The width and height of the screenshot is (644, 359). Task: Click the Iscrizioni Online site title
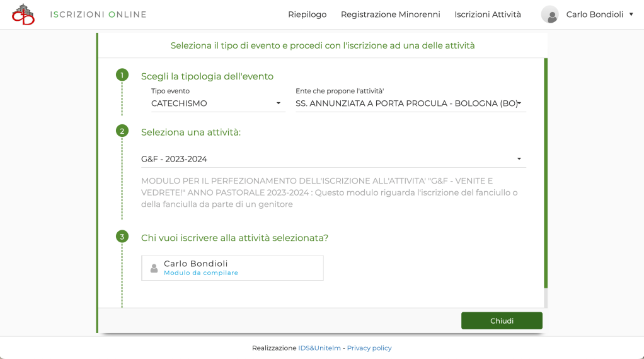(x=98, y=15)
